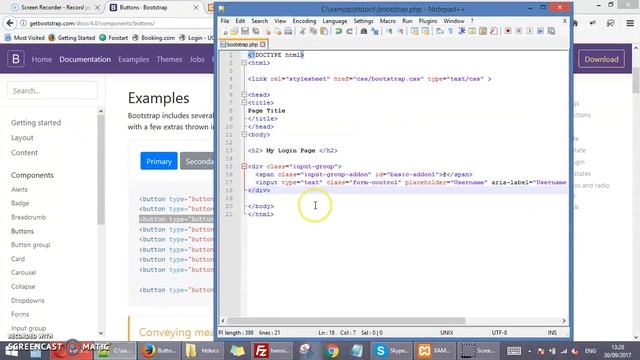Open Dropdowns in Components sidebar
Viewport: 640px width, 360px height.
[27, 300]
